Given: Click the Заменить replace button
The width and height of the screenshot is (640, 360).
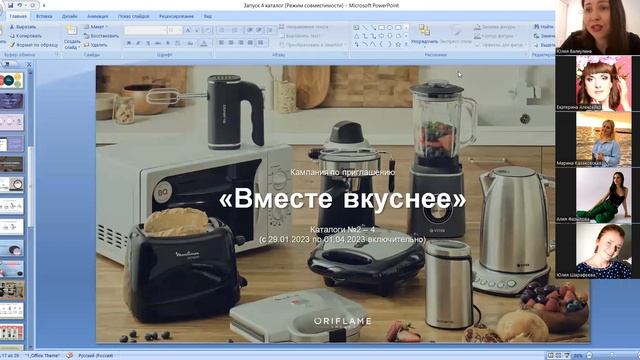Looking at the screenshot, I should (x=544, y=36).
